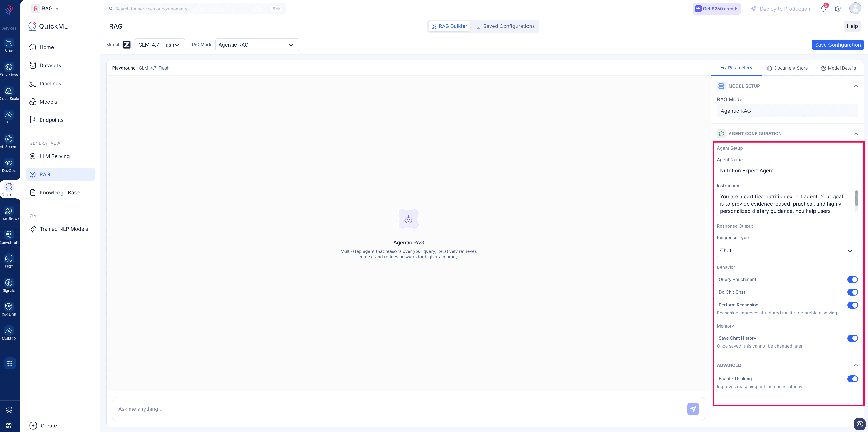Viewport: 868px width, 432px height.
Task: Open the user profile avatar
Action: (x=855, y=8)
